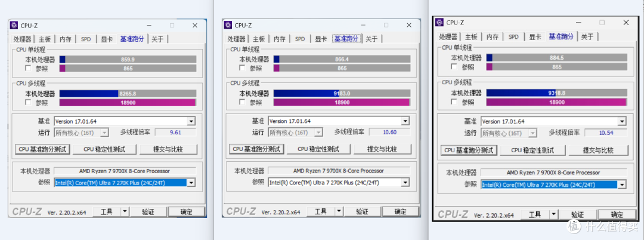Viewport: 644px width, 240px height.
Task: Open SPD tab in 884.5 window
Action: [x=513, y=36]
